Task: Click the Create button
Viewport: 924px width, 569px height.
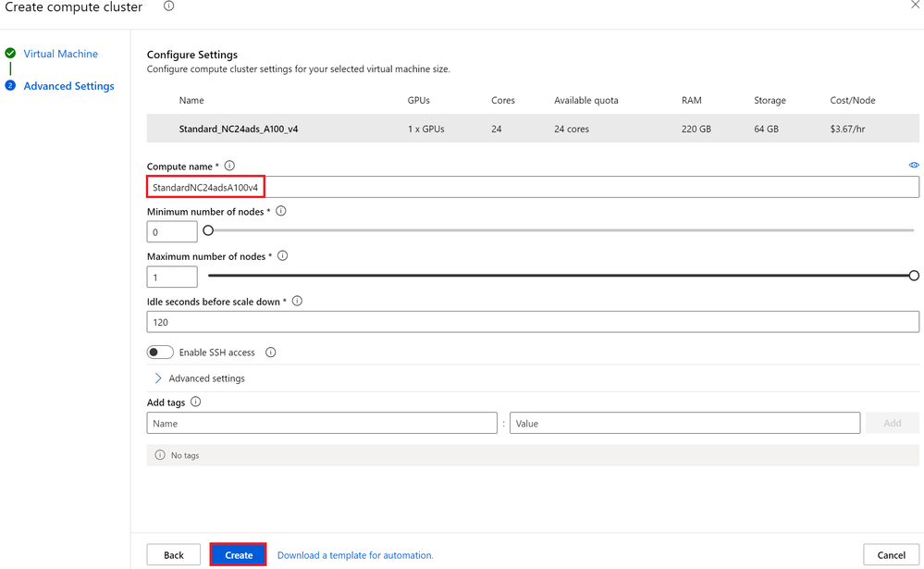Action: coord(239,555)
